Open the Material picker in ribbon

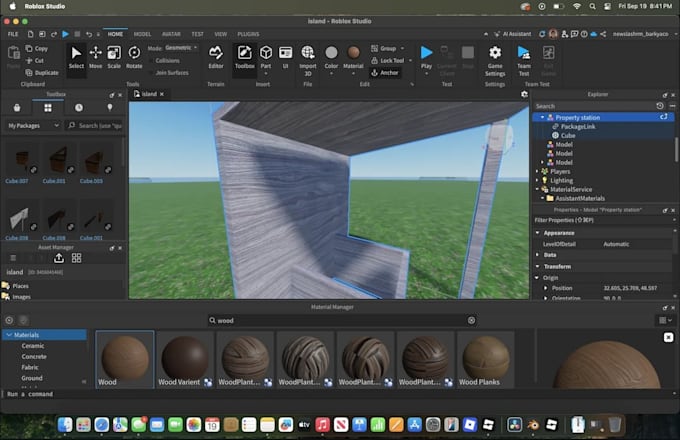353,58
